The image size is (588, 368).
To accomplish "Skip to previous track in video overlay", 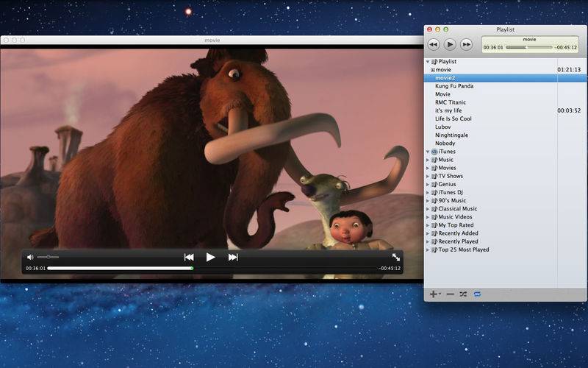I will (x=189, y=257).
